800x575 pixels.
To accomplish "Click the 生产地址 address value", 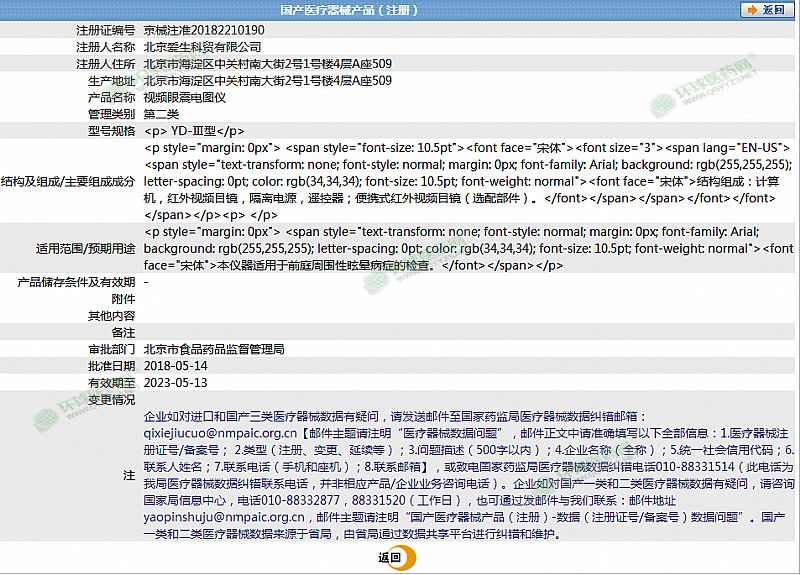I will [x=267, y=81].
